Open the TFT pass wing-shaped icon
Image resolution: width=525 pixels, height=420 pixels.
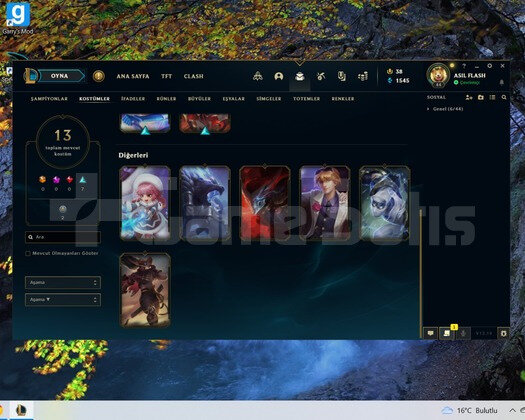[x=257, y=76]
